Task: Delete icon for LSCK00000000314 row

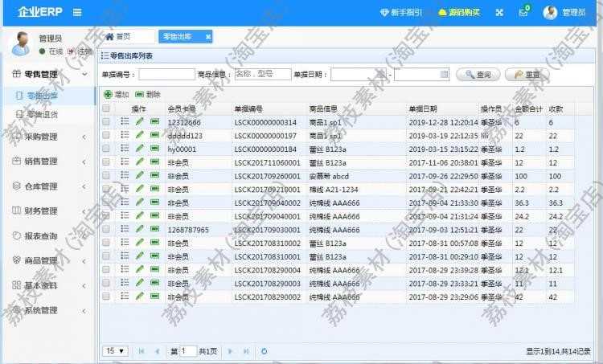Action: point(154,121)
